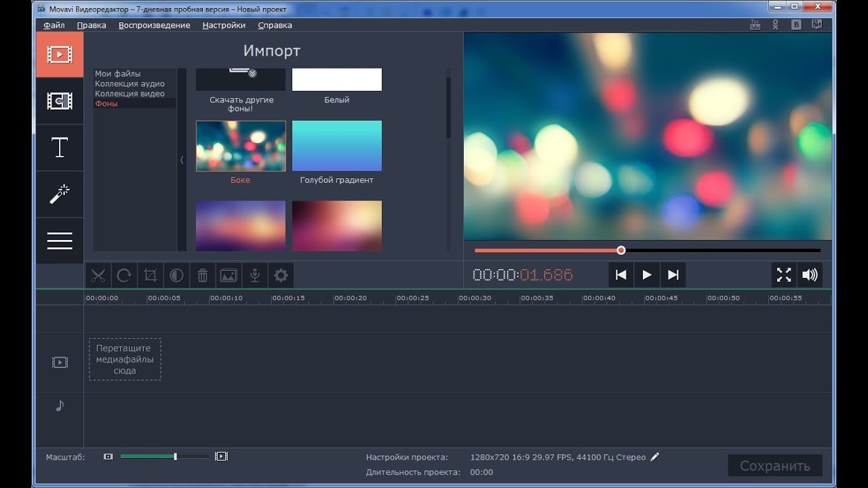Collapse the category list panel arrow
The width and height of the screenshot is (868, 488).
(x=182, y=160)
